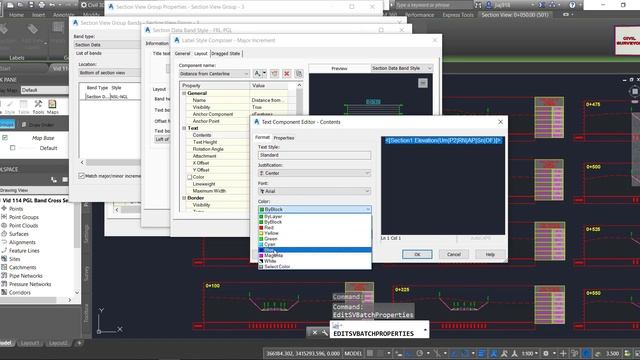Select Pressure Networks in the Prospector tree
Viewport: 640px width, 360px height.
[x=30, y=284]
